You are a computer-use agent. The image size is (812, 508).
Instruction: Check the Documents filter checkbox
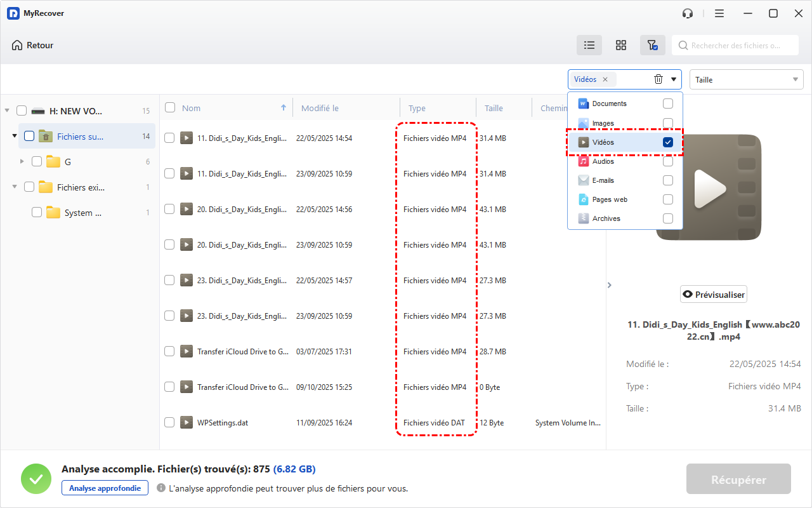[x=667, y=104]
